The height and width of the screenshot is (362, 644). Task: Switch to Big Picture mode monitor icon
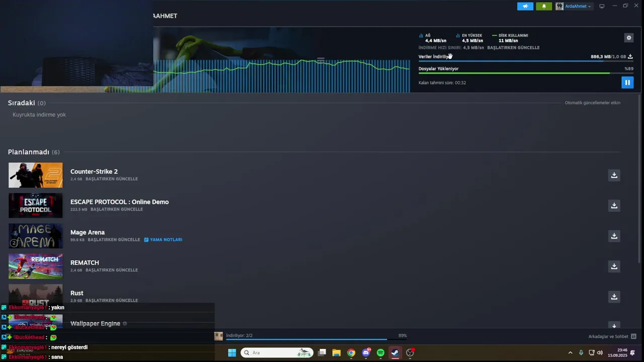pos(602,7)
